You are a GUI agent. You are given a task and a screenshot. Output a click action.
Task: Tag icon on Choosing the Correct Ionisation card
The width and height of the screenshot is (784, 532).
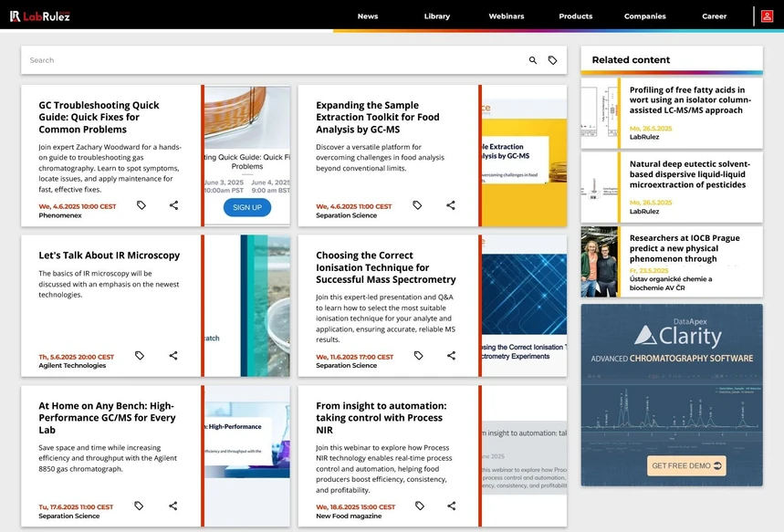point(419,356)
